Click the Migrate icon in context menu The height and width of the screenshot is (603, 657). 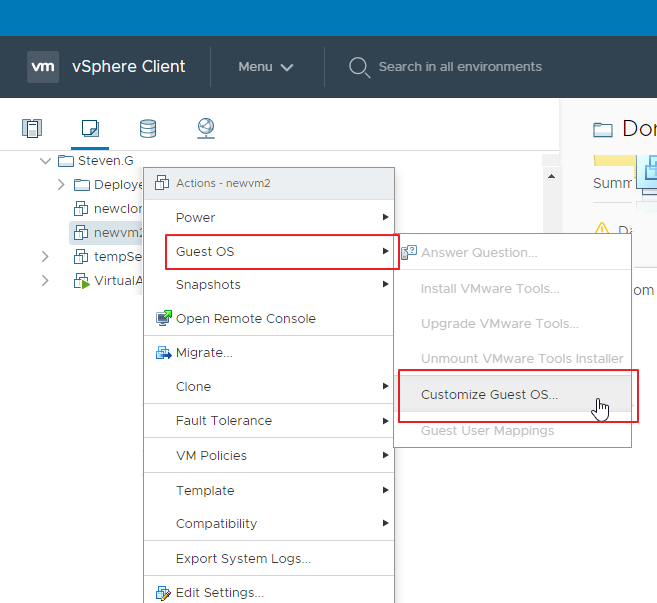coord(164,353)
